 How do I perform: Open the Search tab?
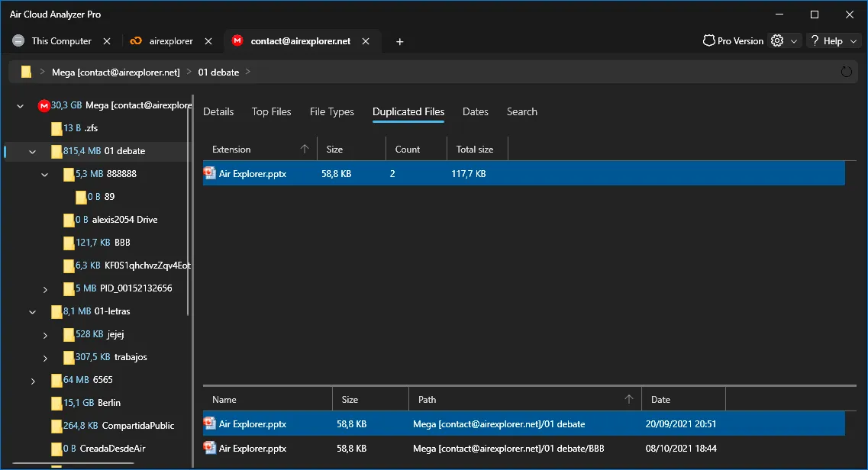click(x=522, y=111)
